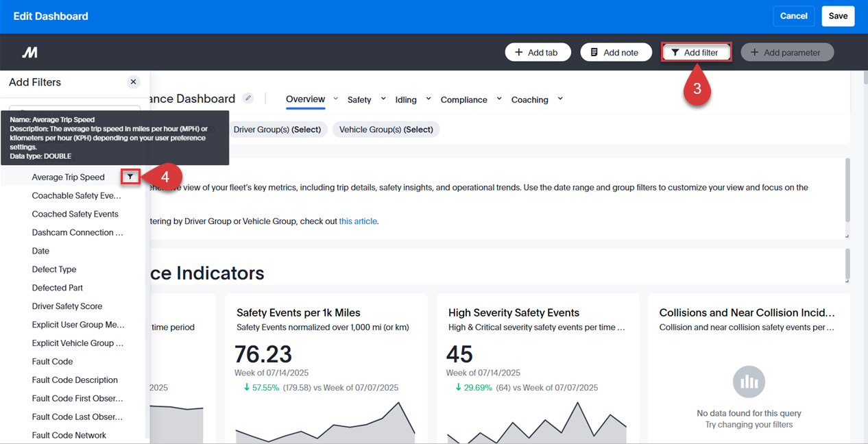Open the pencil icon to rename the dashboard
Image resolution: width=868 pixels, height=444 pixels.
pyautogui.click(x=248, y=98)
